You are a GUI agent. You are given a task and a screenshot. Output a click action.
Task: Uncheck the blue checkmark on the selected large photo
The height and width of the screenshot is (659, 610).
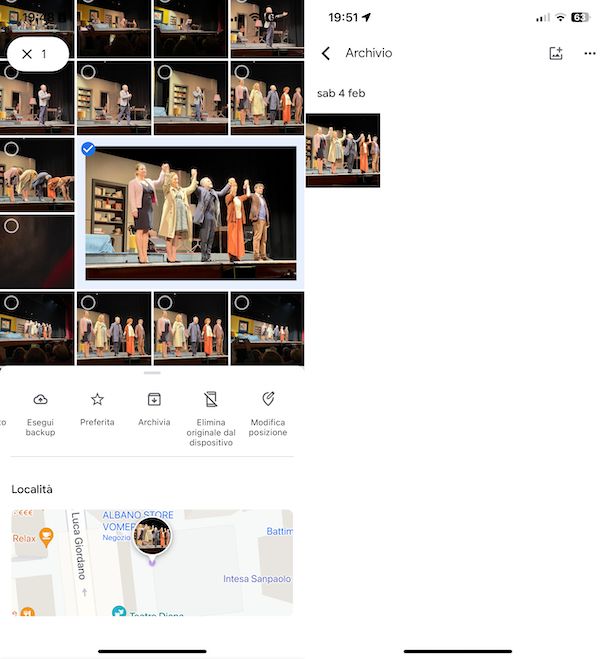click(x=88, y=149)
